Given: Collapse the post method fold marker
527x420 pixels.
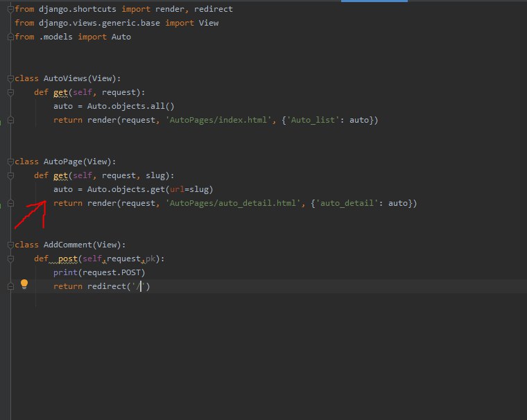Looking at the screenshot, I should (x=11, y=259).
